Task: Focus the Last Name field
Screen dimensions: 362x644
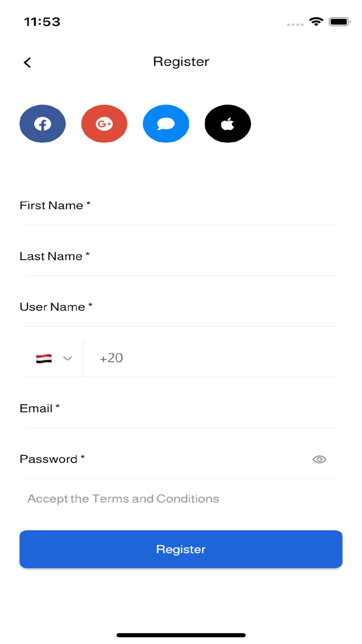Action: [x=181, y=257]
